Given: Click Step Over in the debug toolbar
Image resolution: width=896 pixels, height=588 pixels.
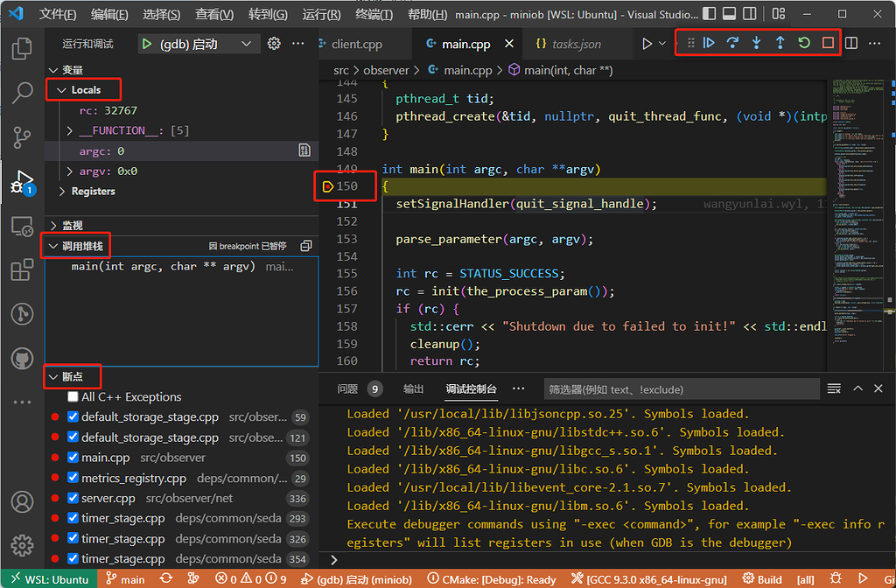Looking at the screenshot, I should 732,43.
